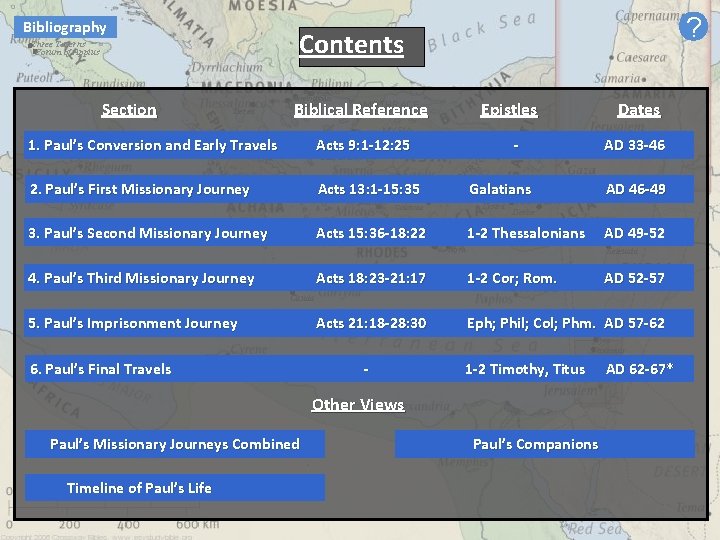Screen dimensions: 720x540
Task: Click the Biblical Reference column heading
Action: (360, 110)
